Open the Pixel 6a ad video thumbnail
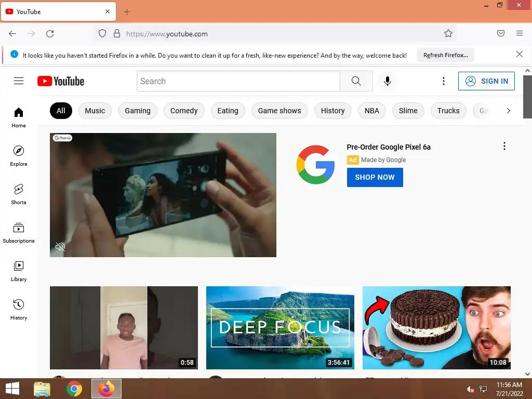This screenshot has width=532, height=399. tap(163, 195)
